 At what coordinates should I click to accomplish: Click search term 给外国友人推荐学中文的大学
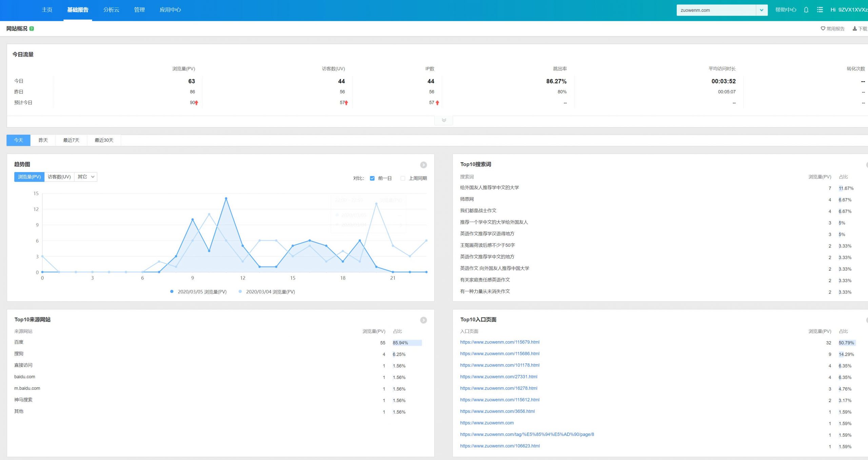(x=489, y=188)
